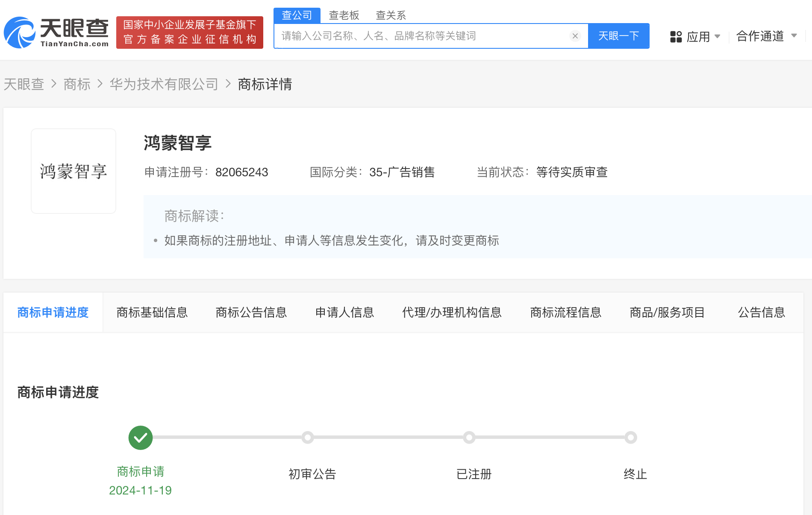Click the apps grid icon
This screenshot has width=812, height=515.
[x=676, y=37]
